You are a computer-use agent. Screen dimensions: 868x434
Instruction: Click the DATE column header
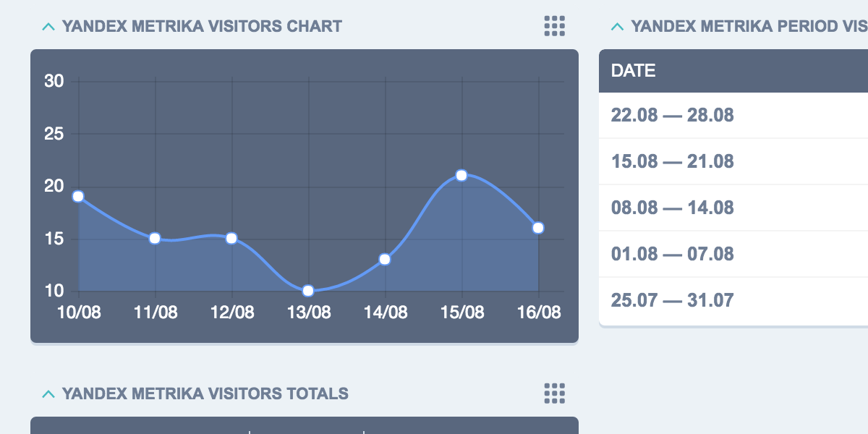(634, 71)
